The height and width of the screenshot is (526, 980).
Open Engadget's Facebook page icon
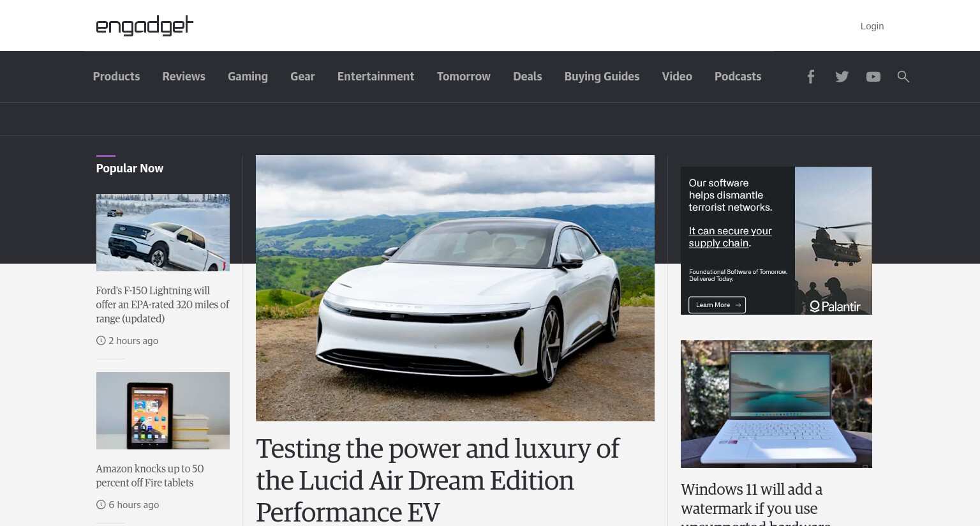pos(810,77)
